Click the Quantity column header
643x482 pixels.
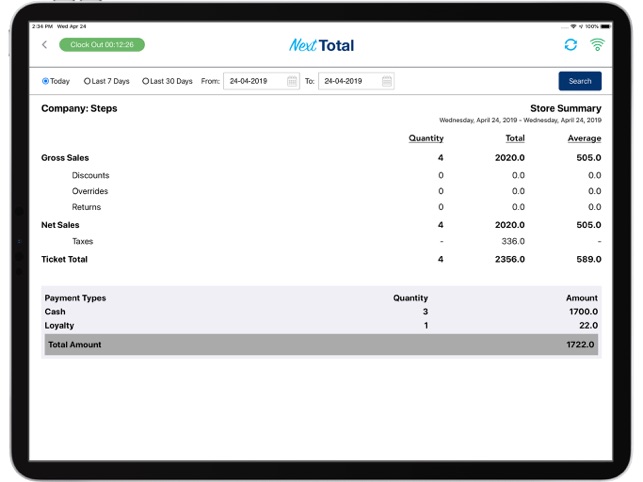[x=426, y=138]
